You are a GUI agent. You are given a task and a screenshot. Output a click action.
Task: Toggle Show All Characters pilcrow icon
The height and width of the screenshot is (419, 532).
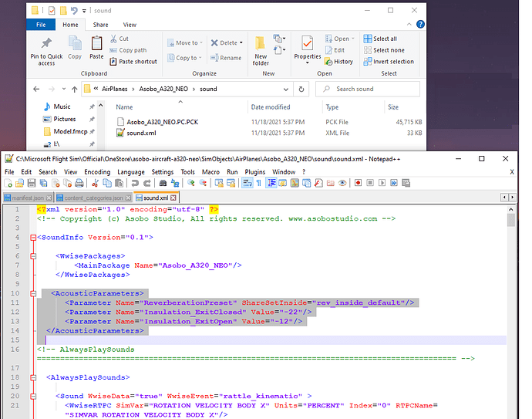pyautogui.click(x=259, y=184)
